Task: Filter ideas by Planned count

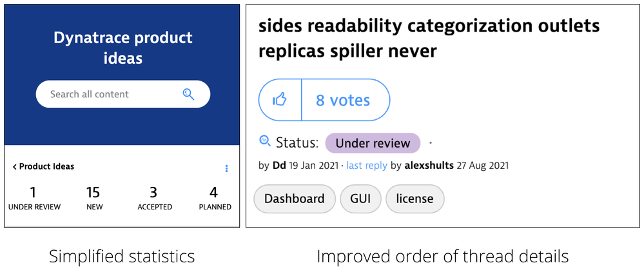Action: (x=215, y=199)
